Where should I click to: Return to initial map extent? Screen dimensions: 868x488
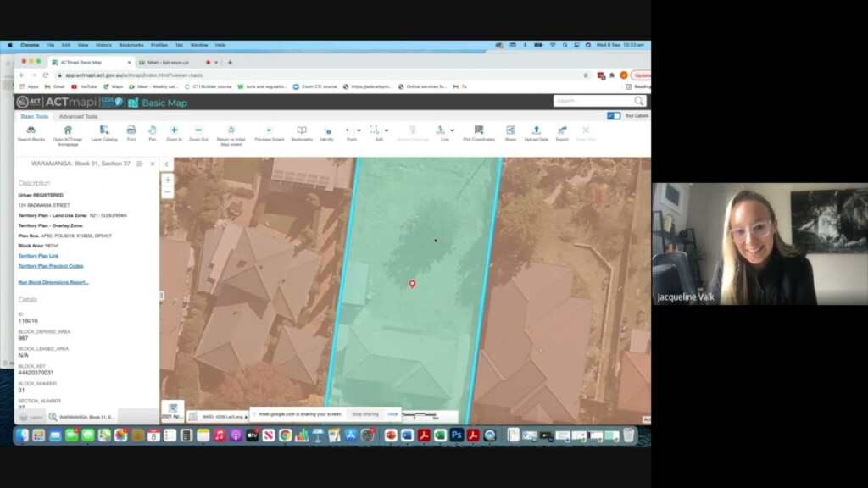coord(231,135)
